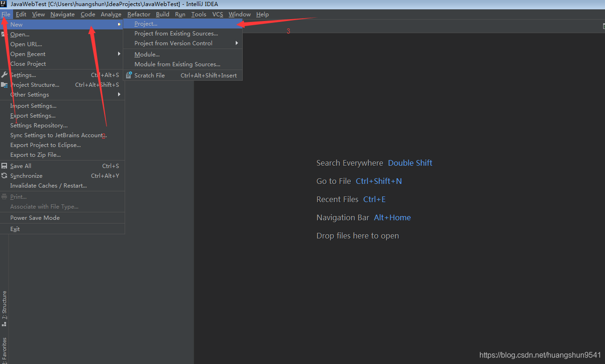Click the Alt+Home shortcut text
The width and height of the screenshot is (605, 364).
point(392,217)
